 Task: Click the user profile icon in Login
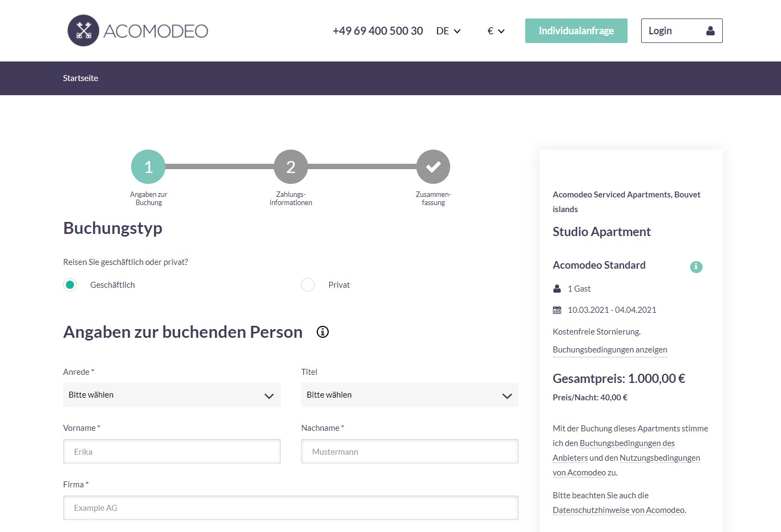click(710, 31)
